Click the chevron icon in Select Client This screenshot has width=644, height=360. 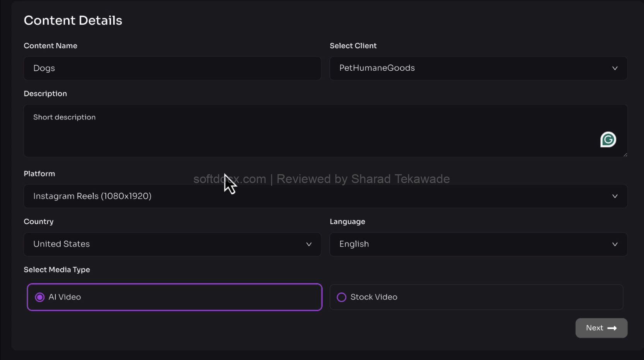pos(615,68)
